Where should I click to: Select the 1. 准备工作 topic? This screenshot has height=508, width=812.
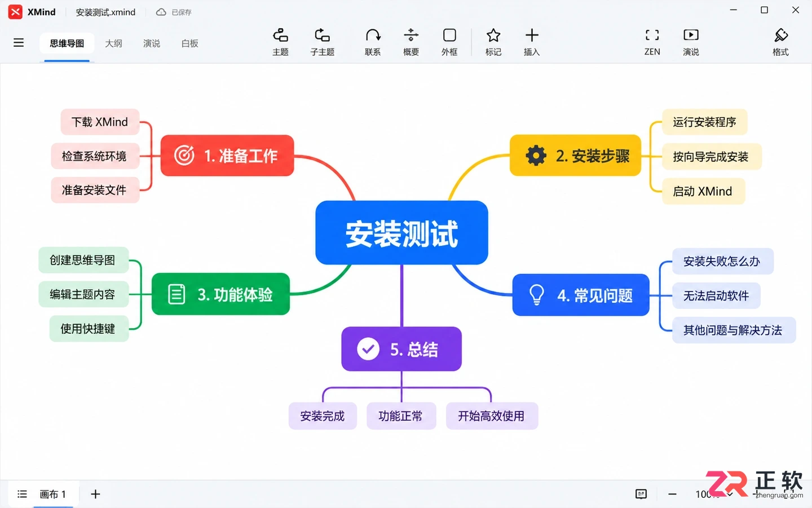click(227, 156)
